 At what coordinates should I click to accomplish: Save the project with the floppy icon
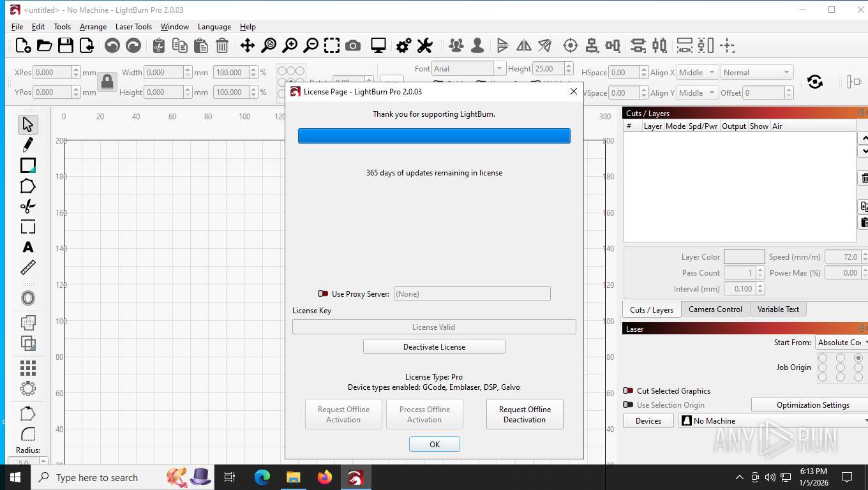(65, 45)
